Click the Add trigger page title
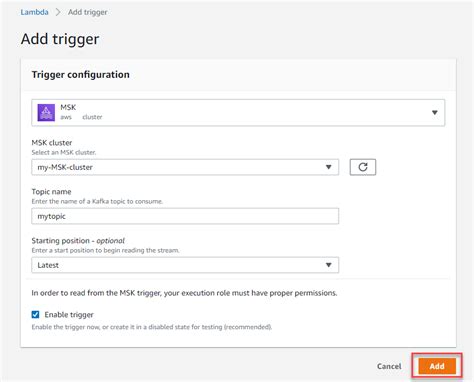Image resolution: width=474 pixels, height=382 pixels. (60, 39)
